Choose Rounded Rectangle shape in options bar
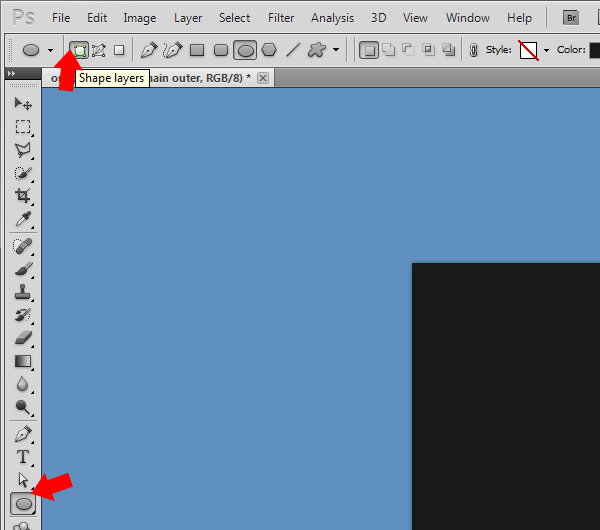Screen dimensions: 600x530 point(221,50)
